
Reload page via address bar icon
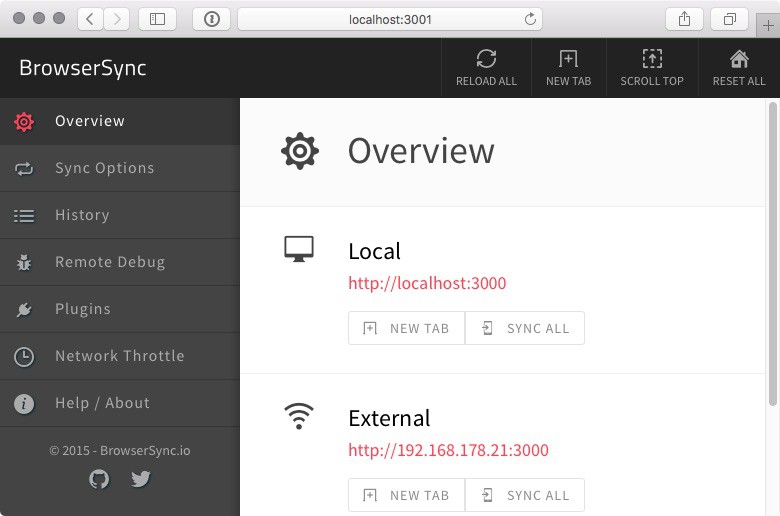click(x=530, y=19)
